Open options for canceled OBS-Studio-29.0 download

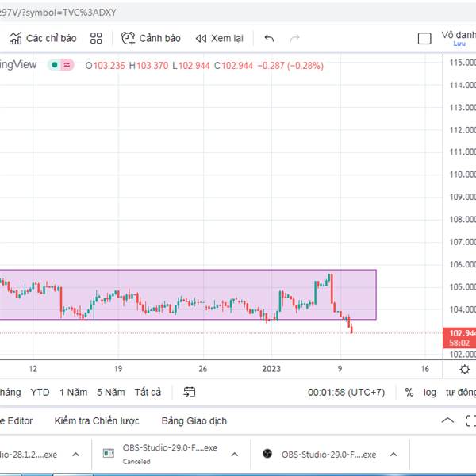tap(234, 455)
